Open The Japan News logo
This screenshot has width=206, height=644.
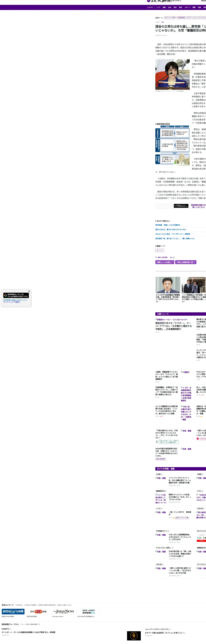tap(64, 611)
